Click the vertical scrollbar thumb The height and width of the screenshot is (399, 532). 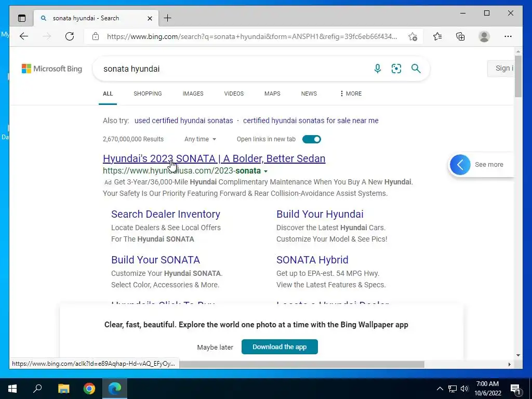pos(518,76)
